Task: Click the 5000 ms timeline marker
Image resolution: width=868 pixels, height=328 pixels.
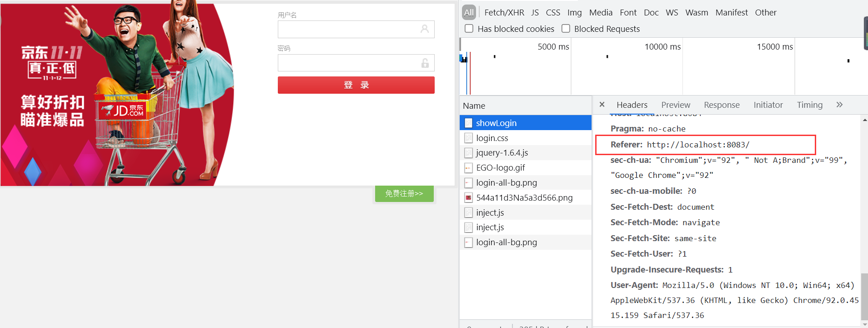Action: [553, 47]
